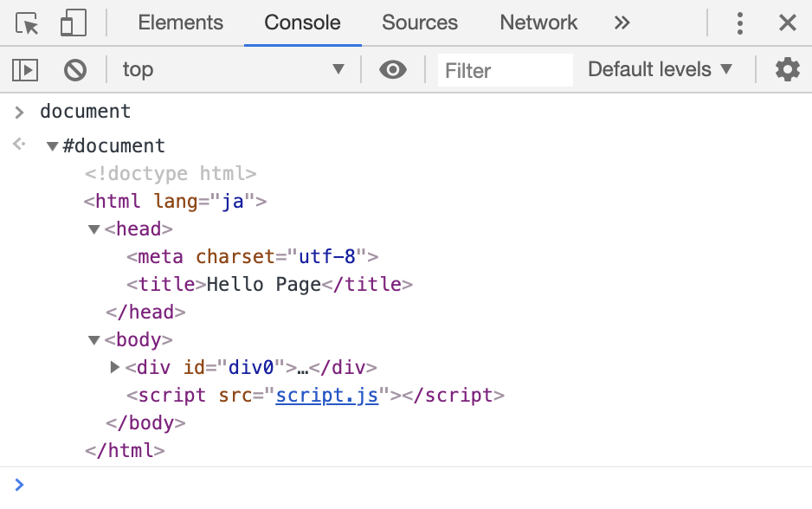812x509 pixels.
Task: Show more DevTools tabs chevron
Action: coord(622,23)
